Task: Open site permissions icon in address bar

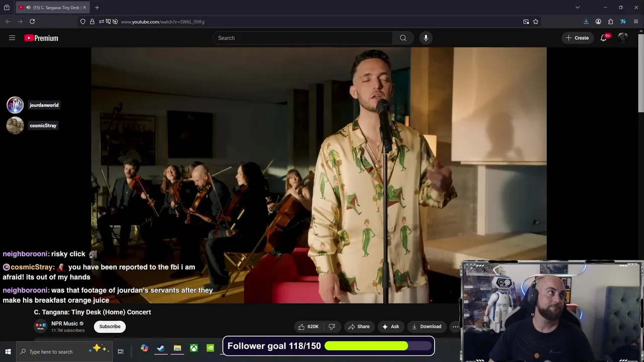Action: 101,22
